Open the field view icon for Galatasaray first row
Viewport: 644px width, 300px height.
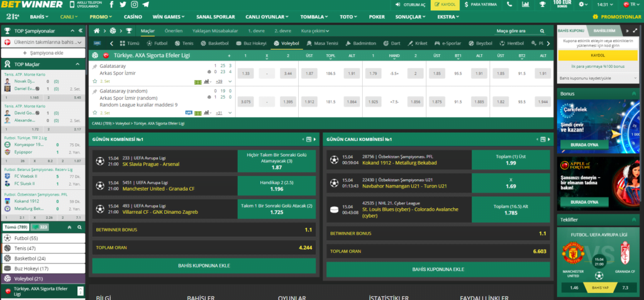pos(198,82)
